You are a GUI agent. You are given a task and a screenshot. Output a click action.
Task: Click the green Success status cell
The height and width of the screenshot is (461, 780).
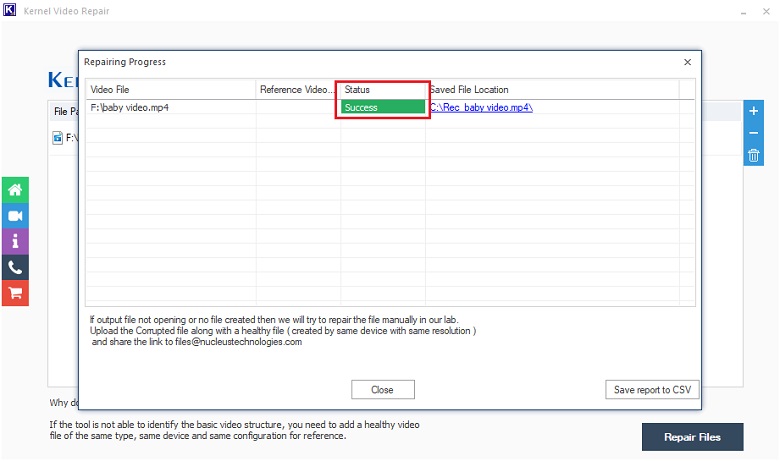point(383,107)
